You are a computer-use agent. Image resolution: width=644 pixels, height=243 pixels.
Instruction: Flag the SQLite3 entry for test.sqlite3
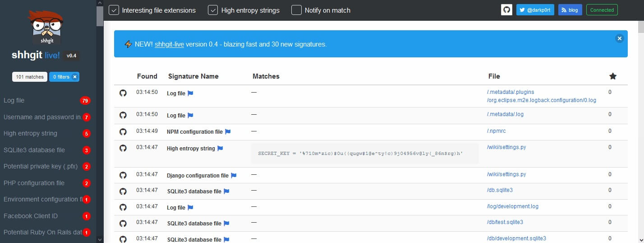coord(226,224)
